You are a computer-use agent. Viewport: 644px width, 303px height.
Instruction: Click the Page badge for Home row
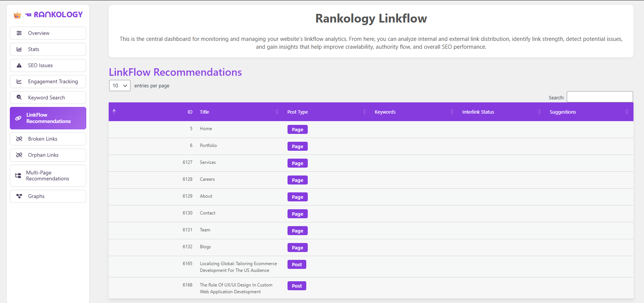297,129
